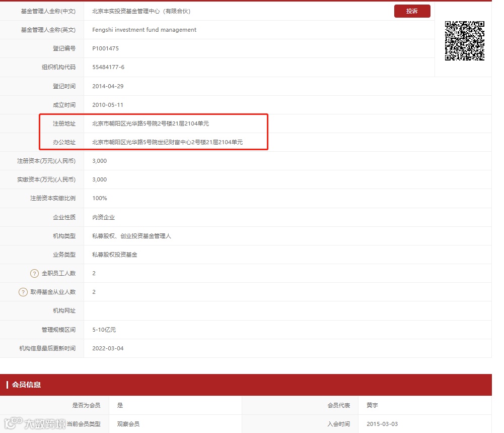Click the 会员代表 label
The height and width of the screenshot is (433, 504).
(338, 405)
